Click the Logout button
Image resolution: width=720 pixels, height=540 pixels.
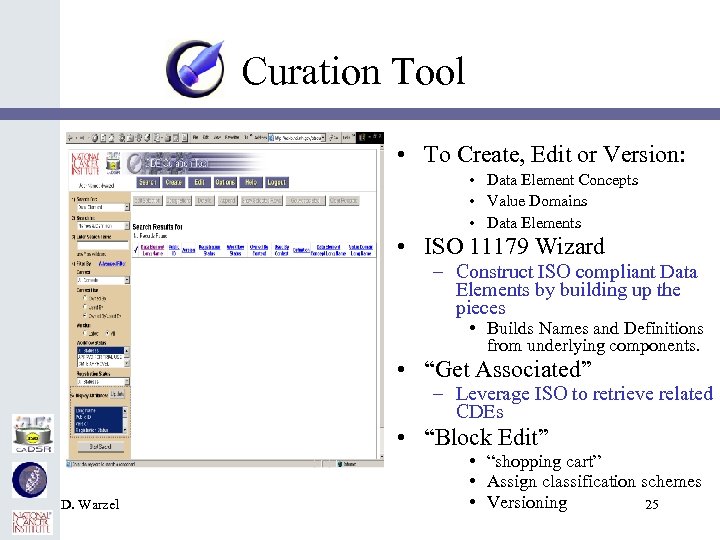(x=276, y=182)
